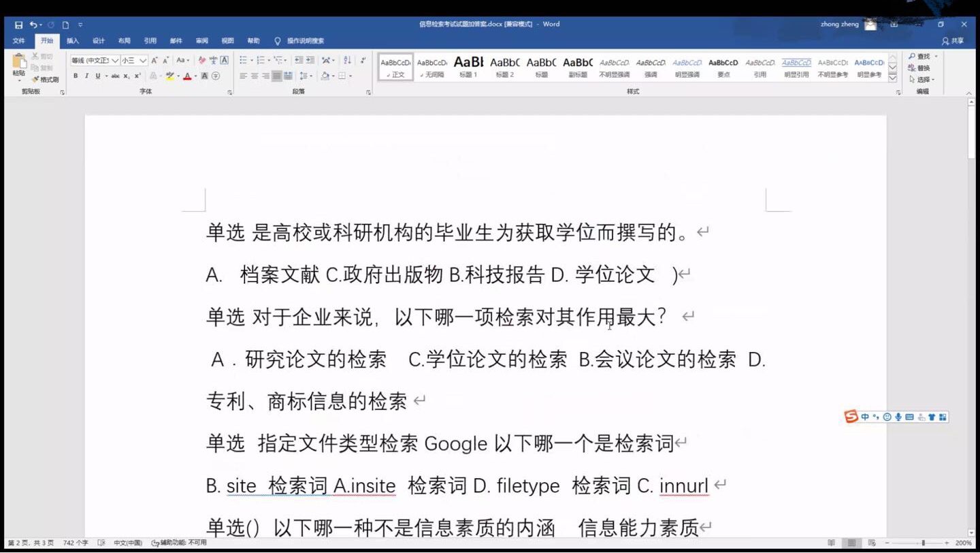Open the 审阅 (Review) ribbon tab
Viewport: 980px width, 553px height.
(x=202, y=41)
